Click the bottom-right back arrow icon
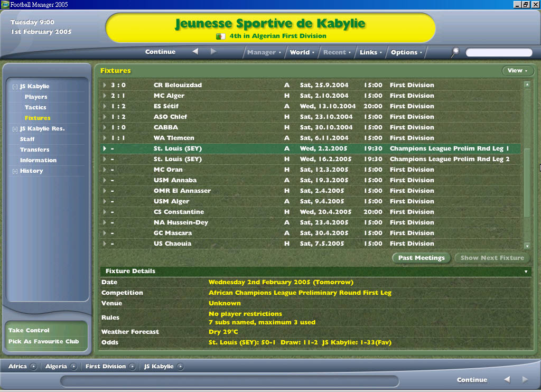The image size is (541, 392). tap(507, 380)
